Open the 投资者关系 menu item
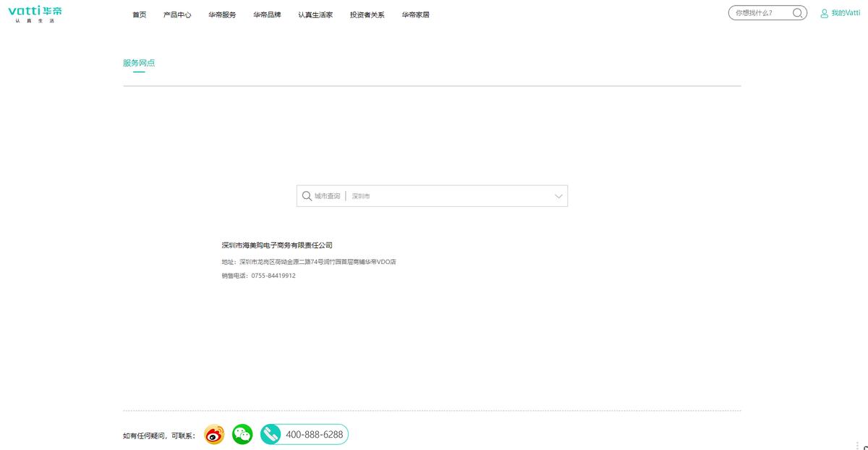This screenshot has height=450, width=868. [x=366, y=14]
